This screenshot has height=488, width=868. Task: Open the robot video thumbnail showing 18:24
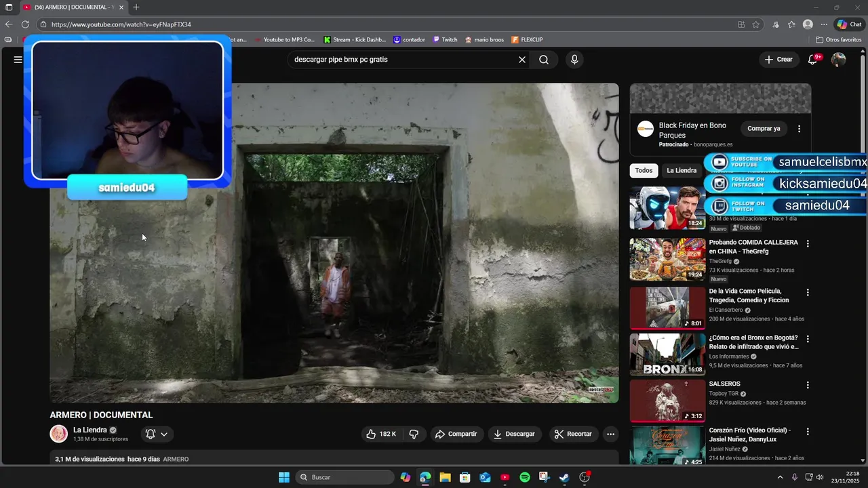click(x=667, y=208)
